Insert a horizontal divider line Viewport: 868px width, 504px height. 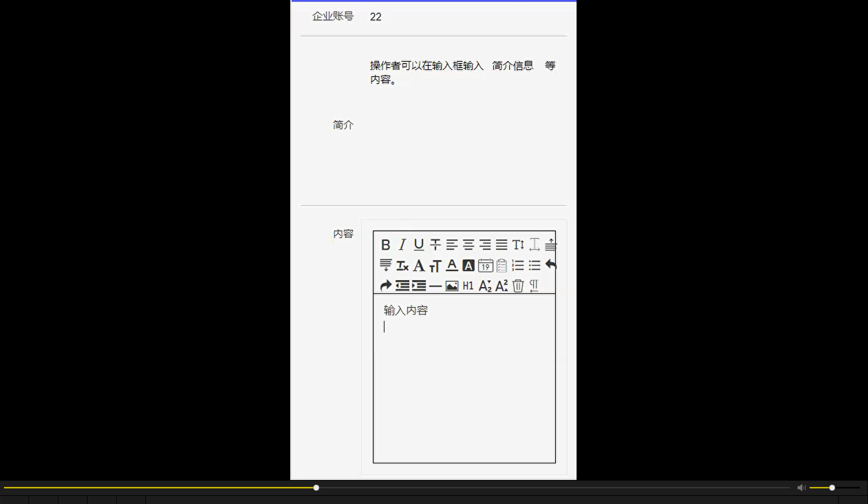[x=435, y=285]
